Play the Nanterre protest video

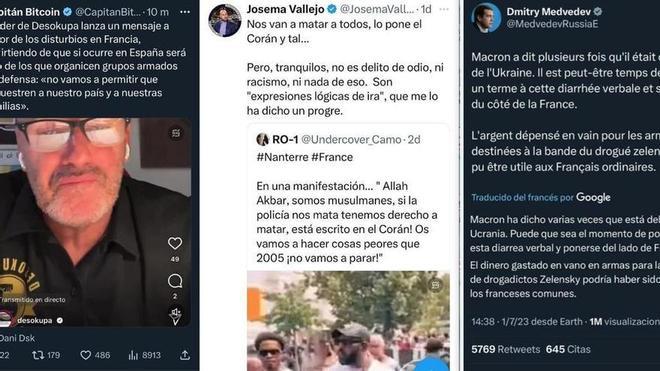coord(348,321)
